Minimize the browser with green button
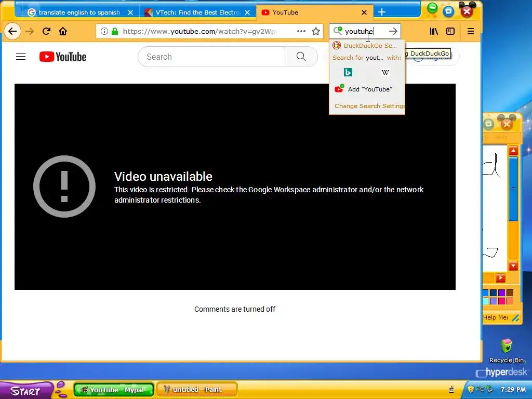The width and height of the screenshot is (532, 399). [x=432, y=8]
